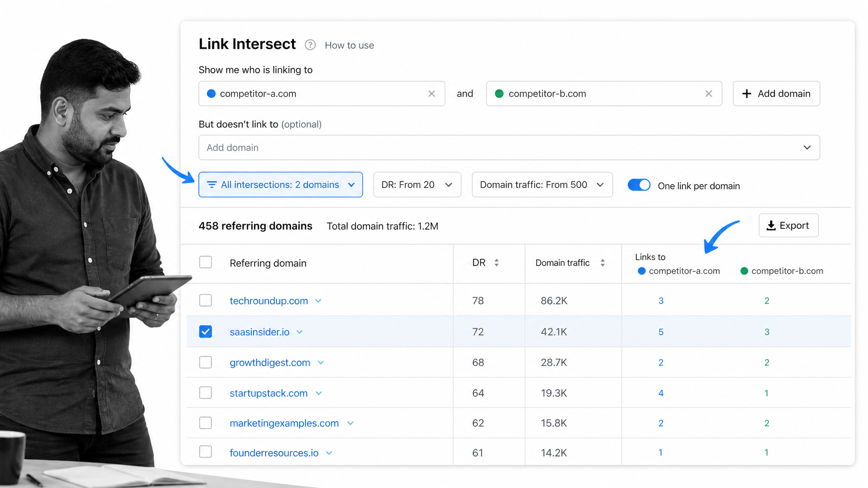The width and height of the screenshot is (868, 488).
Task: Check the marketingexamples.com row checkbox
Action: click(x=206, y=423)
